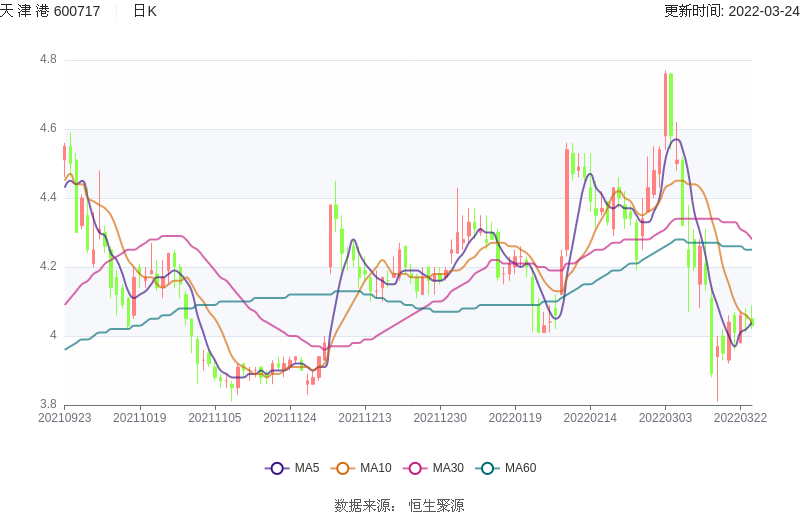Select the 20220322 date on x-axis
The height and width of the screenshot is (517, 800).
tap(741, 419)
